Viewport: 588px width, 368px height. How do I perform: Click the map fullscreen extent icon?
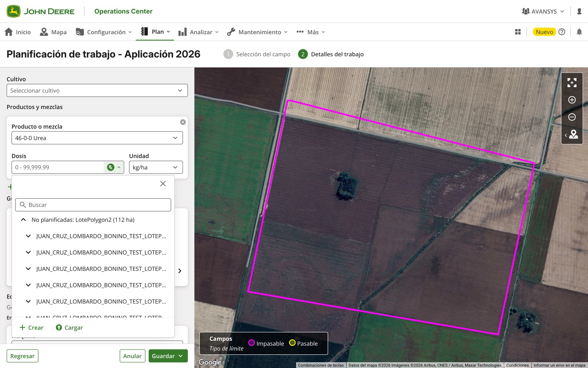(572, 82)
